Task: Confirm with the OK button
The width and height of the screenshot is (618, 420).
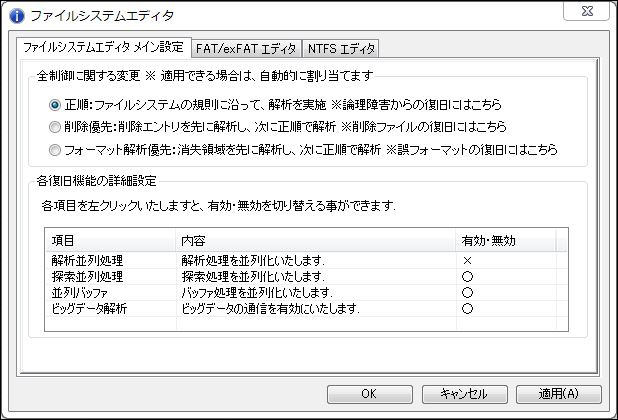Action: (x=369, y=394)
